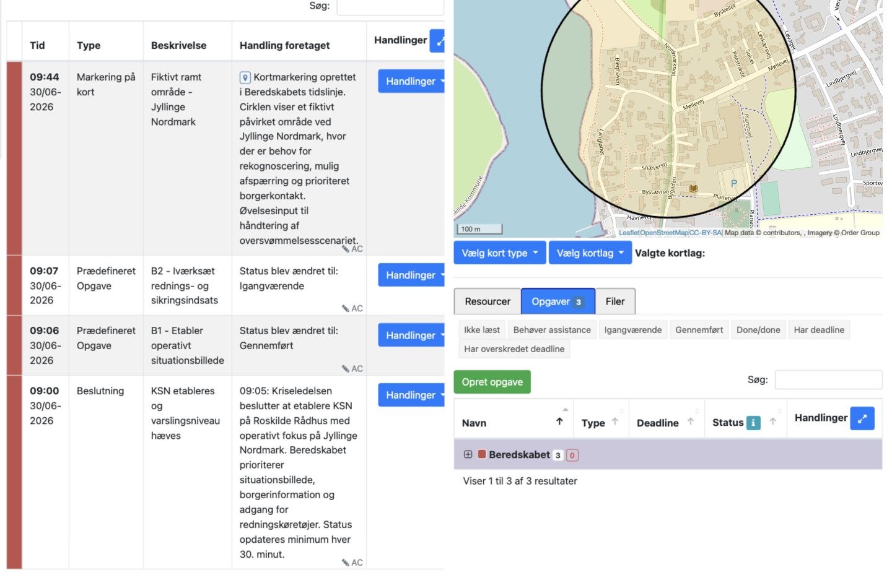Click the library book icon on the map
The height and width of the screenshot is (588, 892).
point(693,188)
